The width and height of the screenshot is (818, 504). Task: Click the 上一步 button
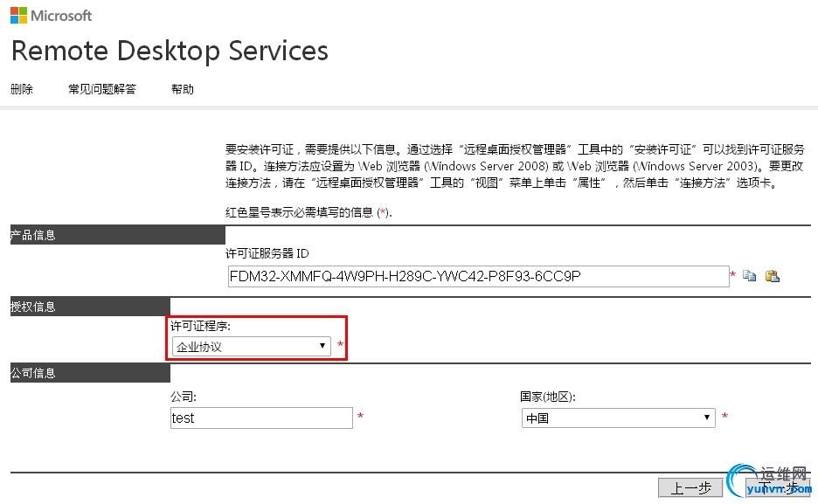point(690,488)
